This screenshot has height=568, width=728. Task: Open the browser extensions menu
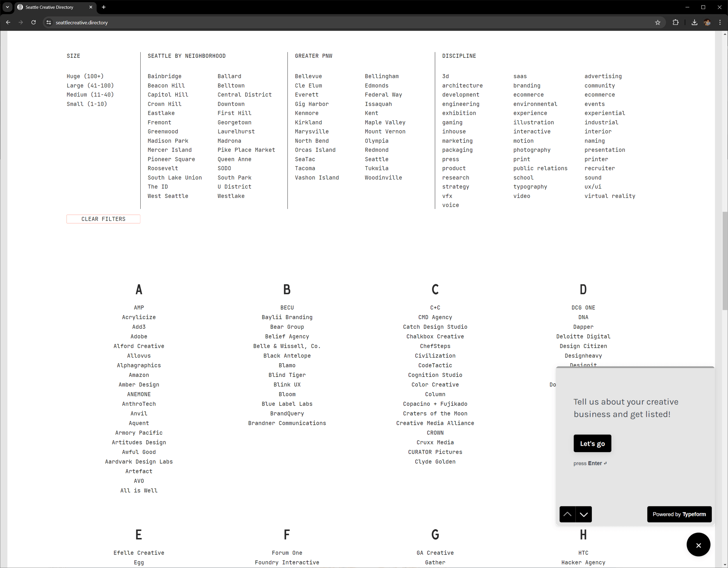(x=676, y=22)
